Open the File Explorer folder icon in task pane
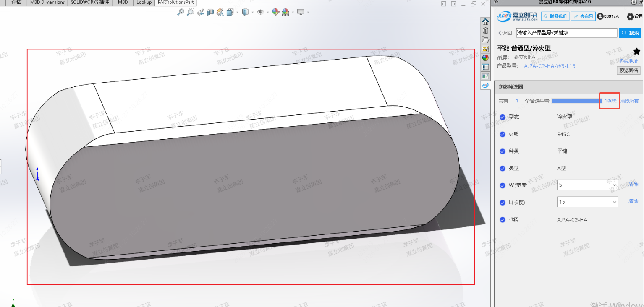The image size is (644, 307). point(485,40)
